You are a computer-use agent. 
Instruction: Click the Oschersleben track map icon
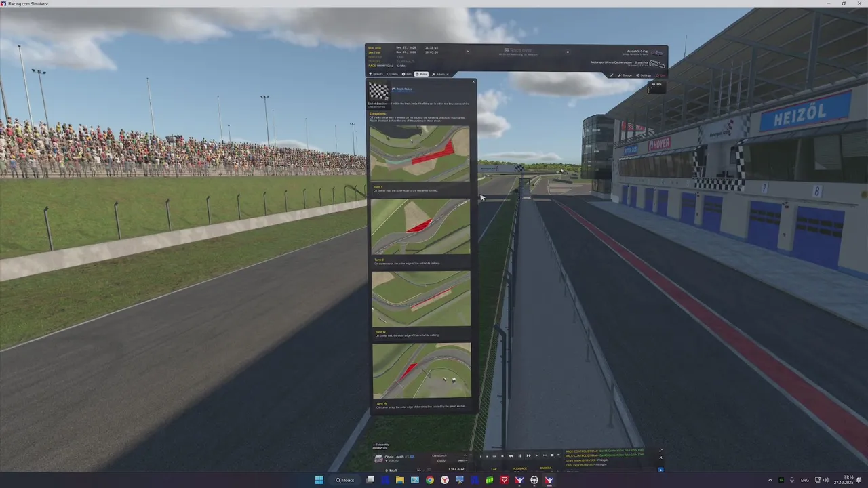click(x=657, y=64)
